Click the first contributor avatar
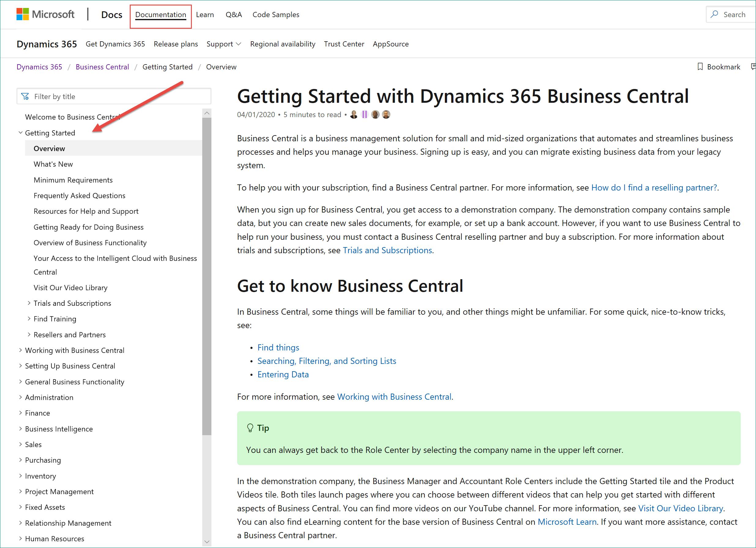 [x=354, y=115]
